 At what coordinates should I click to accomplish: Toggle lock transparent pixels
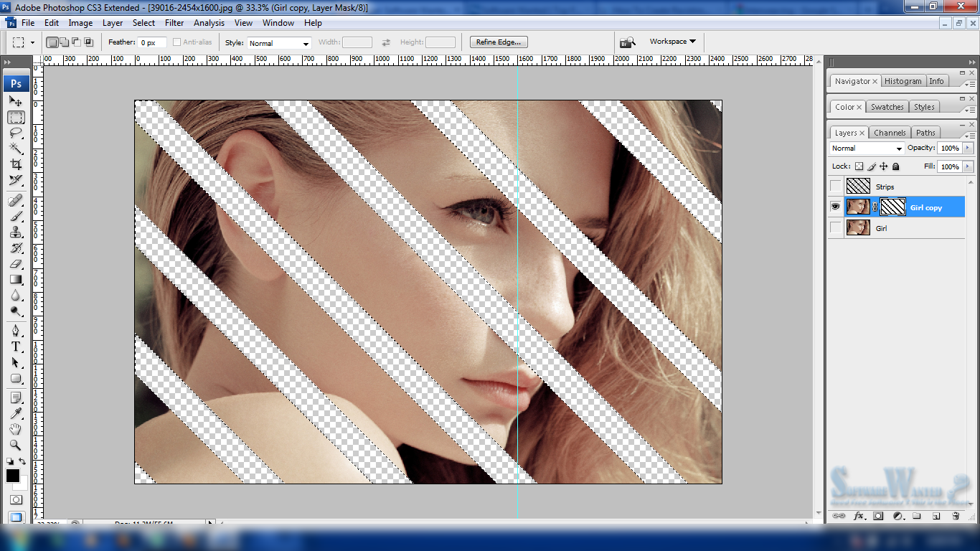coord(859,166)
